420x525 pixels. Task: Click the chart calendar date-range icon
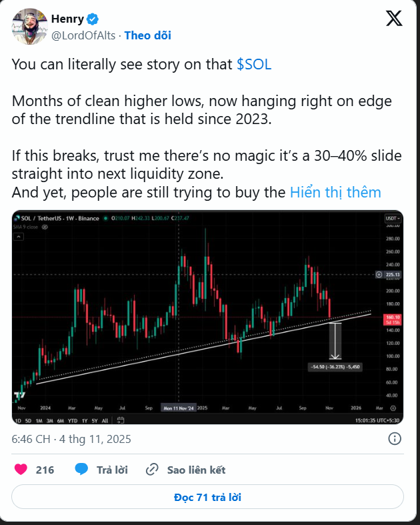tap(121, 420)
